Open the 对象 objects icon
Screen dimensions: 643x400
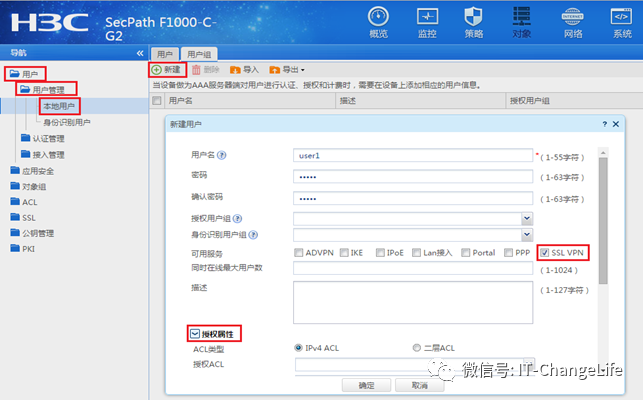(x=522, y=22)
